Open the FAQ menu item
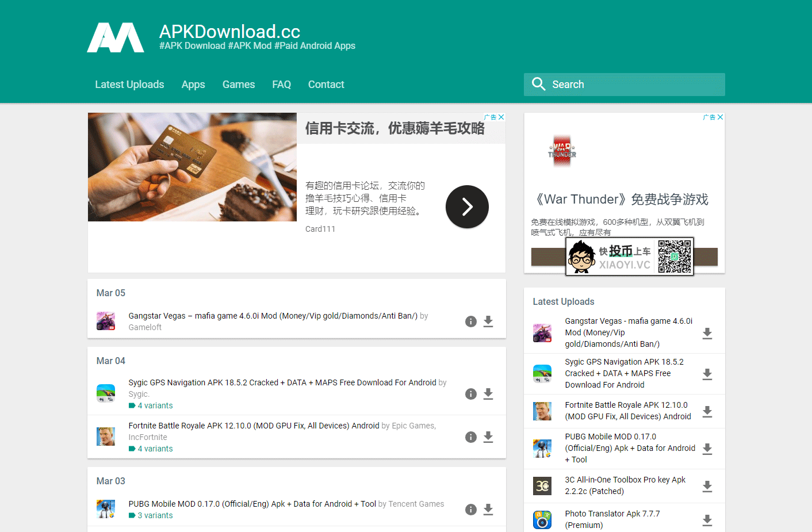The height and width of the screenshot is (532, 812). (282, 85)
